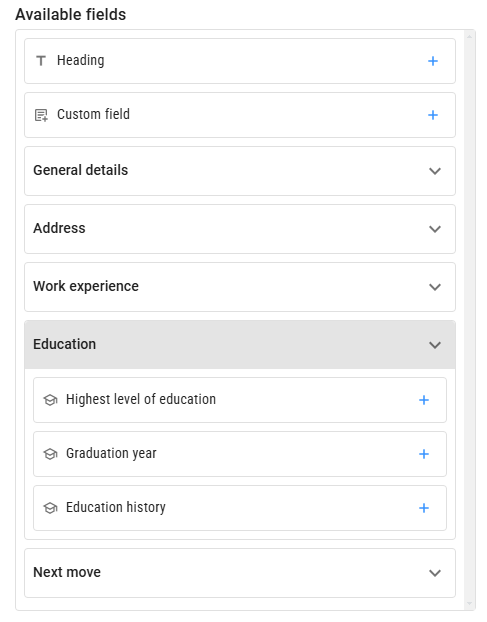
Task: Click graduation cap icon beside Graduation year
Action: click(x=50, y=454)
